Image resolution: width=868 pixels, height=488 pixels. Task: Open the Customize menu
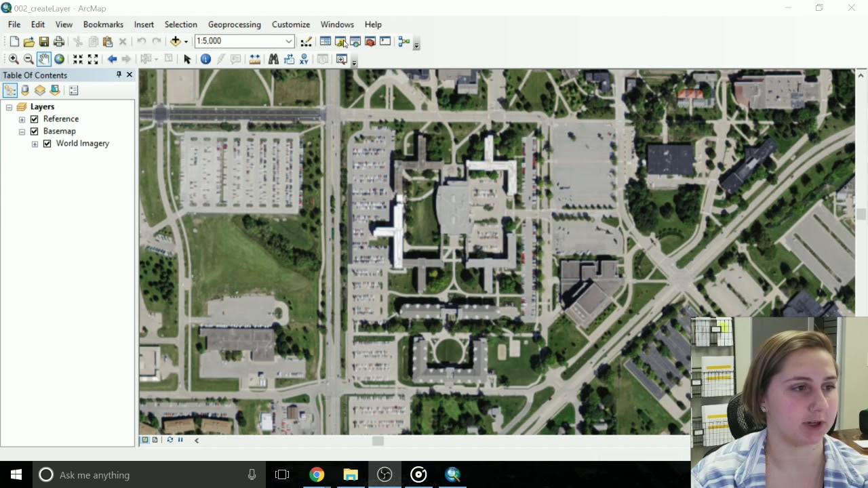click(291, 24)
